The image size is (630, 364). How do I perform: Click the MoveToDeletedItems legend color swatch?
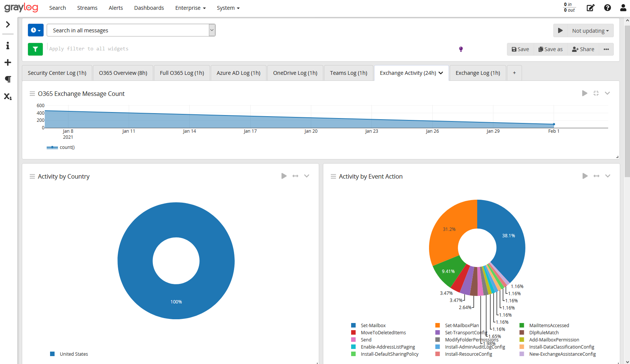tap(353, 332)
